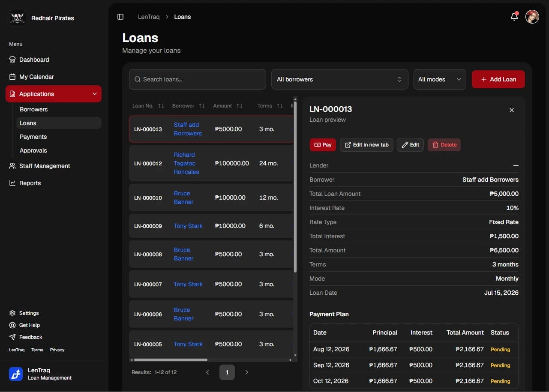Open the Terms footer link
Viewport: 549px width, 392px height.
[37, 350]
